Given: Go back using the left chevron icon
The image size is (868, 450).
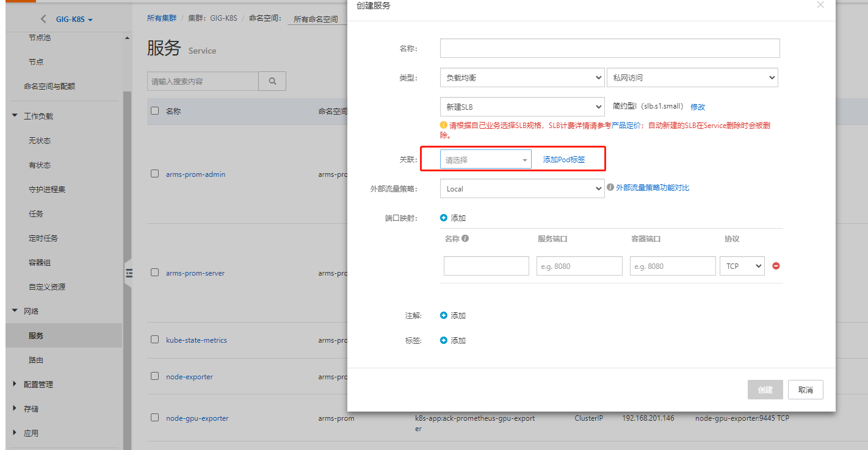Looking at the screenshot, I should (43, 20).
